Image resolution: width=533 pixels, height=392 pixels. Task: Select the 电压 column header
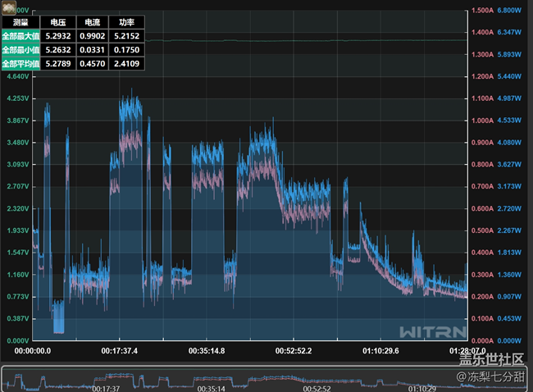click(57, 23)
